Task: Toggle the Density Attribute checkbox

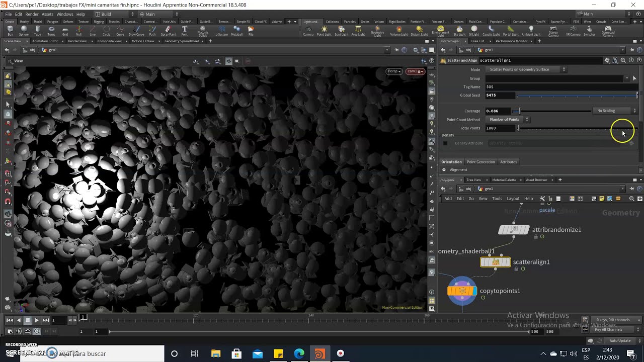Action: [x=445, y=143]
